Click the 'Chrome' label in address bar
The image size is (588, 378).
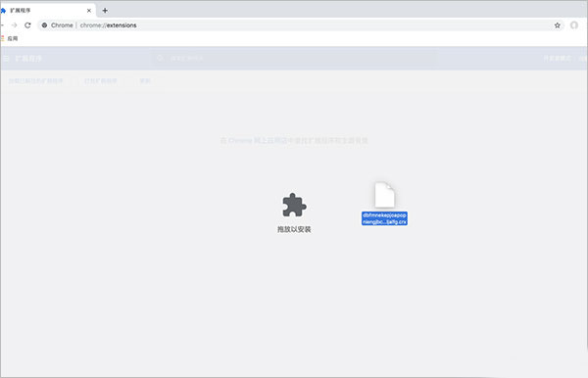pos(62,25)
